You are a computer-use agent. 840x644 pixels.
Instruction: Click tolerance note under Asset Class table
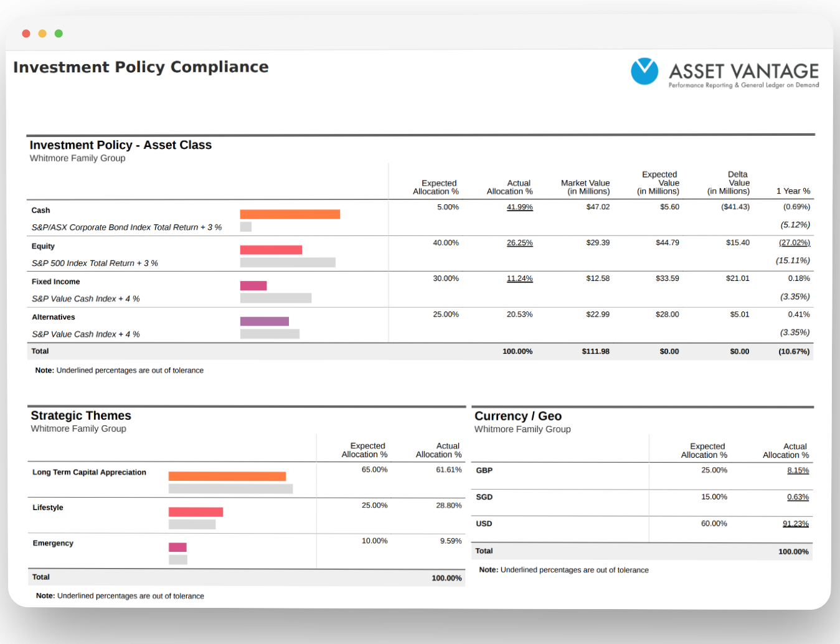click(x=120, y=371)
